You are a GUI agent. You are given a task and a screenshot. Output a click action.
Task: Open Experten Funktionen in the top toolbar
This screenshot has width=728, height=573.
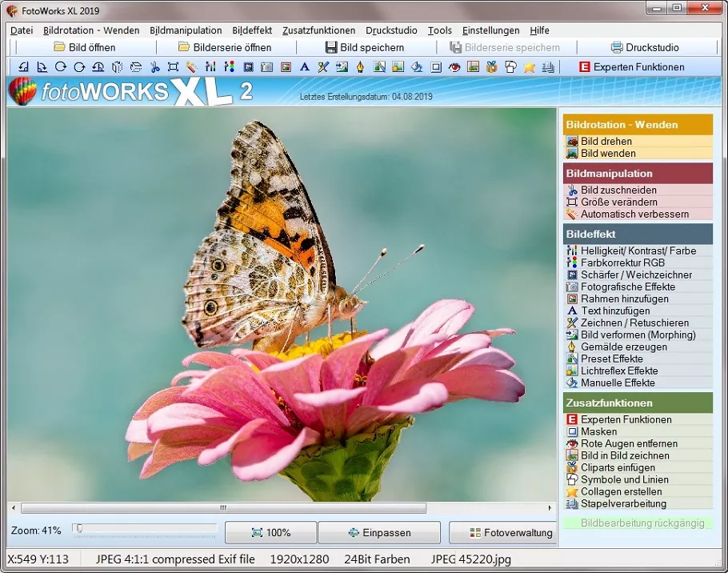[631, 67]
